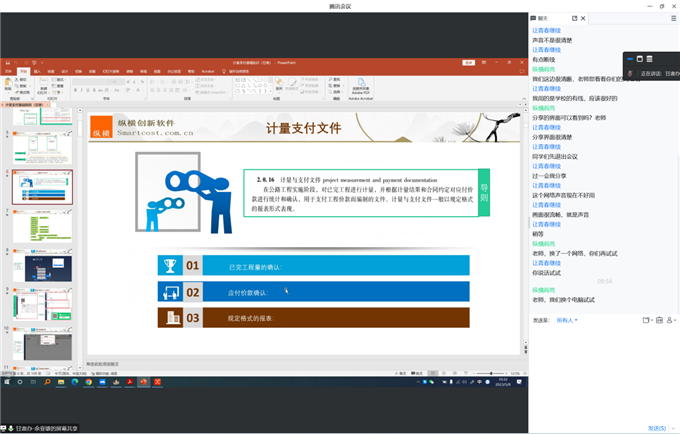Open the send file dropdown in chat
Image resolution: width=680 pixels, height=434 pixels.
click(x=647, y=320)
